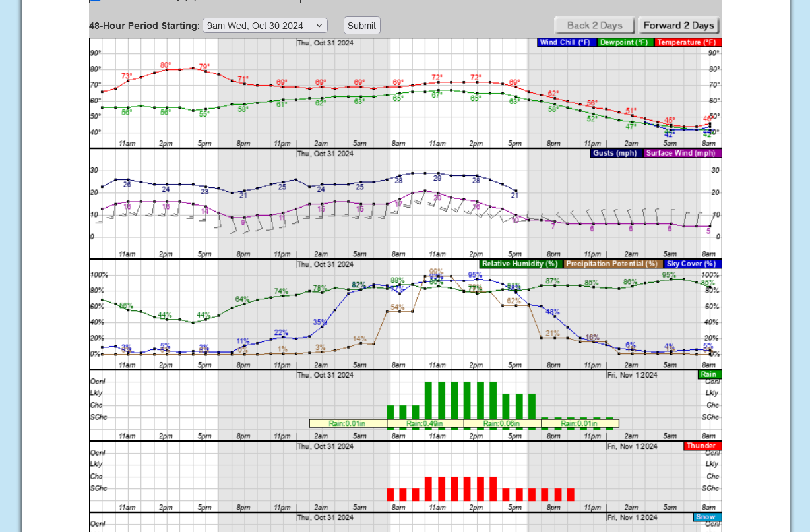This screenshot has width=810, height=532.
Task: Click the 47° dewpoint reading
Action: (631, 126)
